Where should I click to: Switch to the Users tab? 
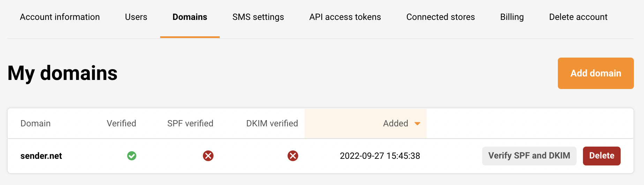click(136, 17)
